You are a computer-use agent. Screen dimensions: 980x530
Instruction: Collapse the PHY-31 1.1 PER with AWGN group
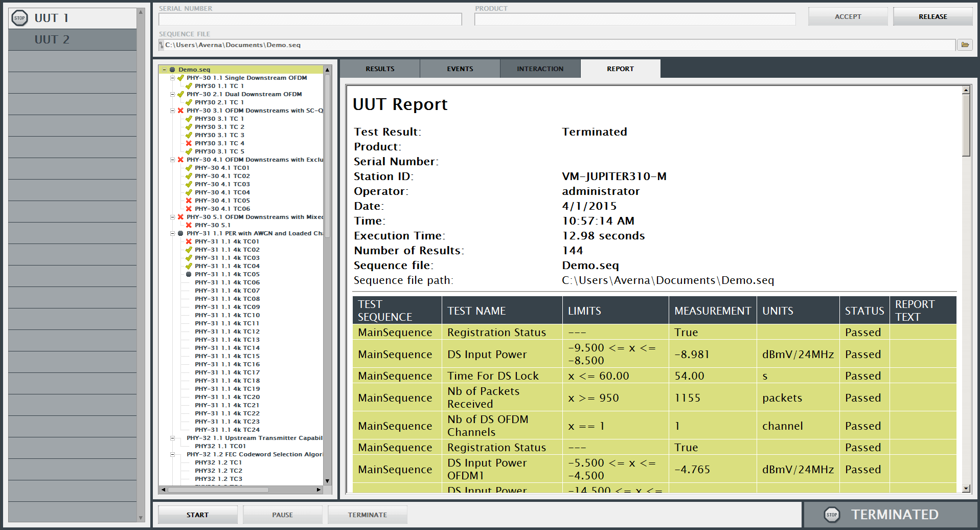pyautogui.click(x=172, y=233)
